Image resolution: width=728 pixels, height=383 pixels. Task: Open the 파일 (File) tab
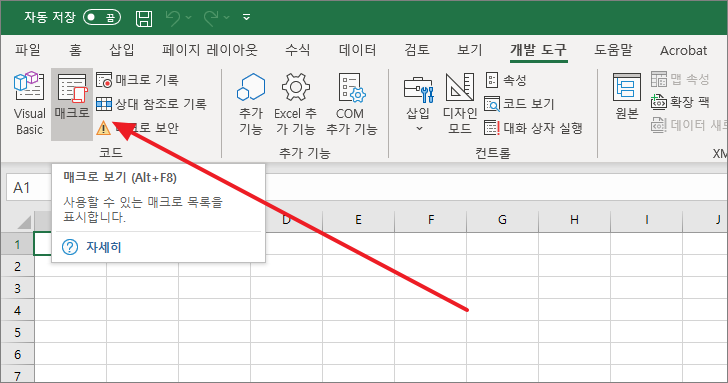[27, 50]
